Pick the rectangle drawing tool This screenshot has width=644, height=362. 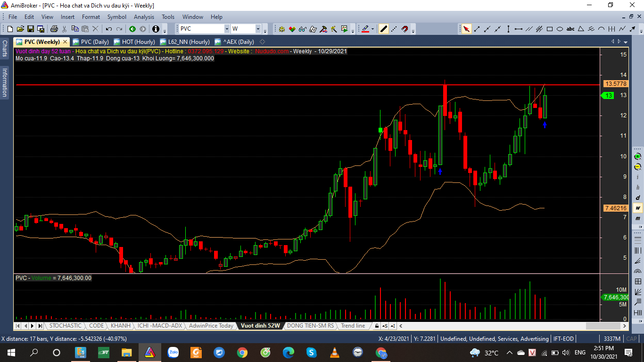click(x=550, y=29)
